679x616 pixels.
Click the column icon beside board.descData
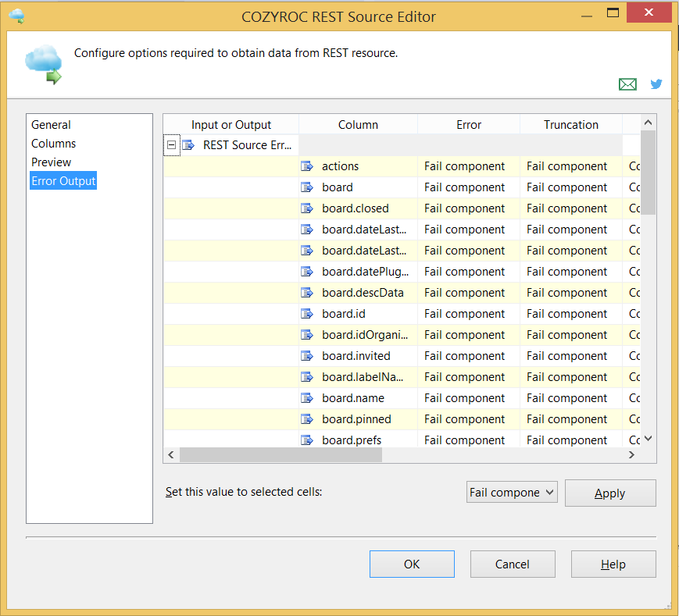307,293
